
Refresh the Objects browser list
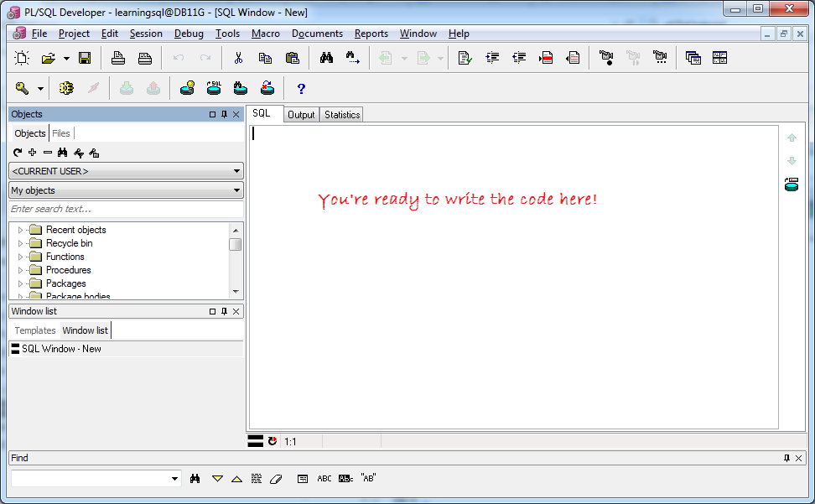(x=17, y=153)
